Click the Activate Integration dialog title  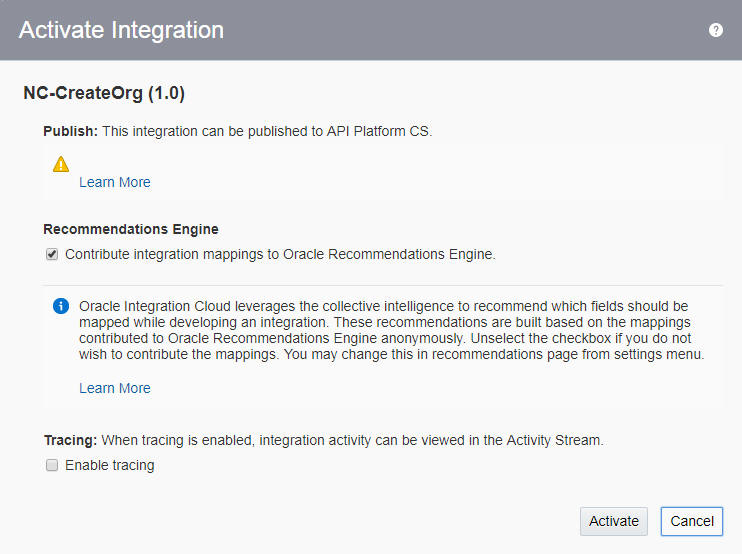click(122, 30)
